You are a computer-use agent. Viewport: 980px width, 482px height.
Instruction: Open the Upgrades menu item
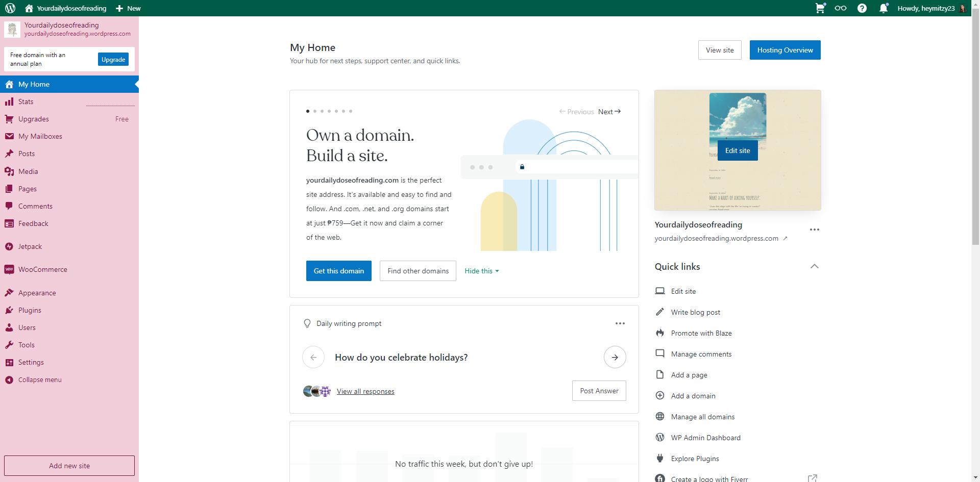coord(69,119)
